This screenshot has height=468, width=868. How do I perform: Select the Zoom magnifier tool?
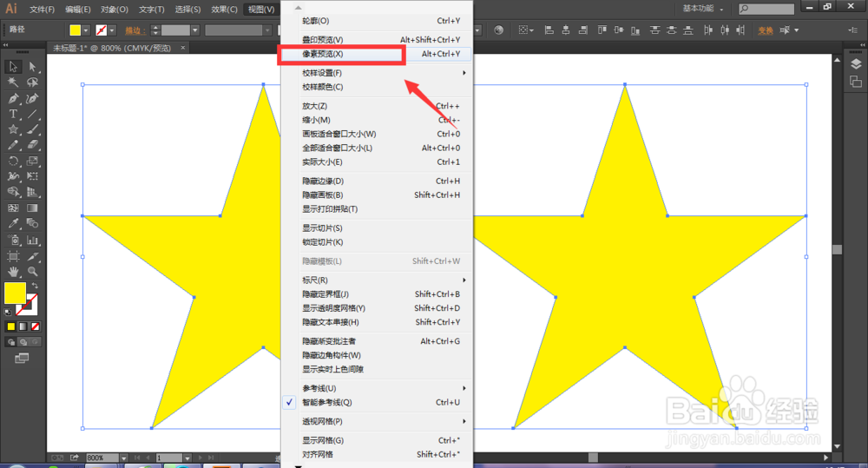[33, 272]
